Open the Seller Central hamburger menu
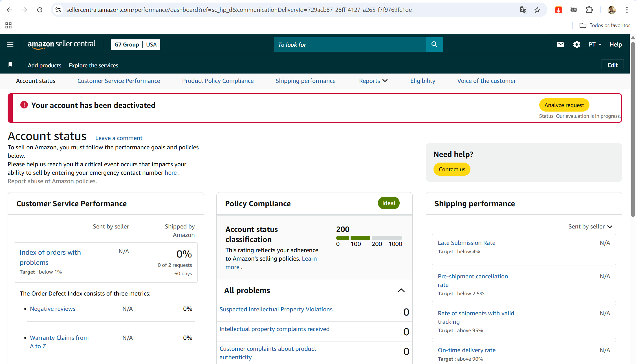Screen dimensions: 636x364 click(10, 45)
